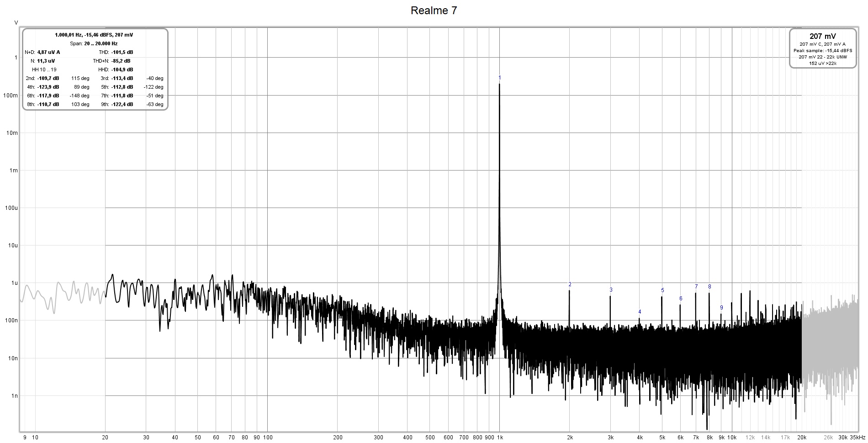This screenshot has height=443, width=868.
Task: Click harmonic marker "9" above the 9k peak
Action: click(721, 308)
